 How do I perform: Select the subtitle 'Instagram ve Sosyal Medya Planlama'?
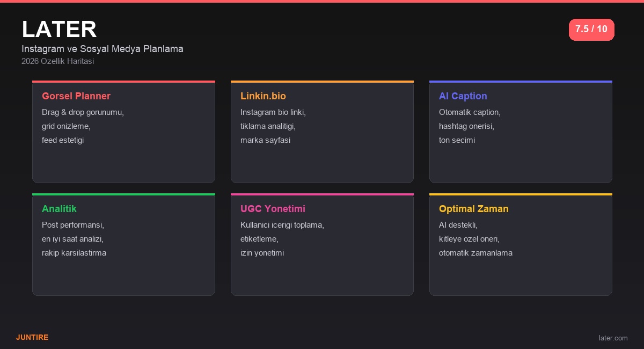103,49
